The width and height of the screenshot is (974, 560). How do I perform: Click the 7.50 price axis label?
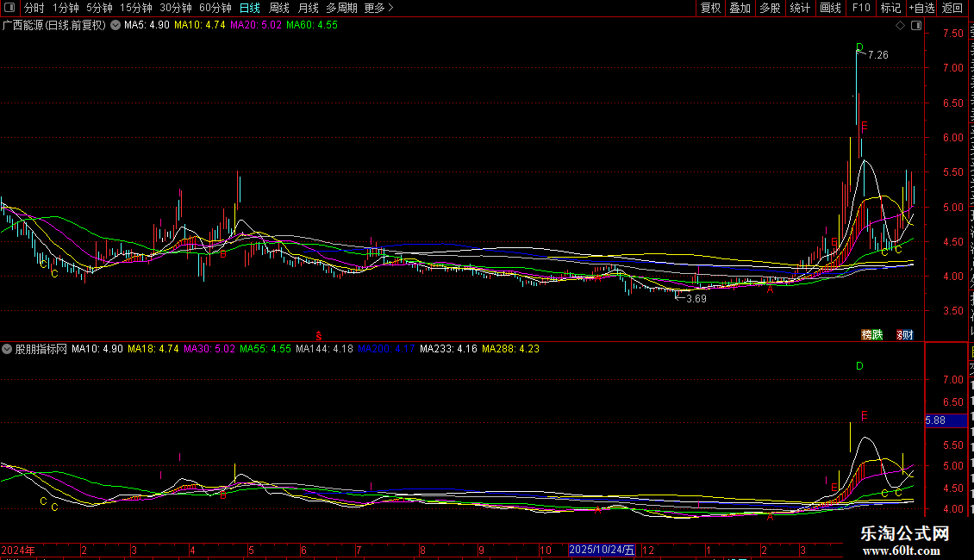pos(952,34)
